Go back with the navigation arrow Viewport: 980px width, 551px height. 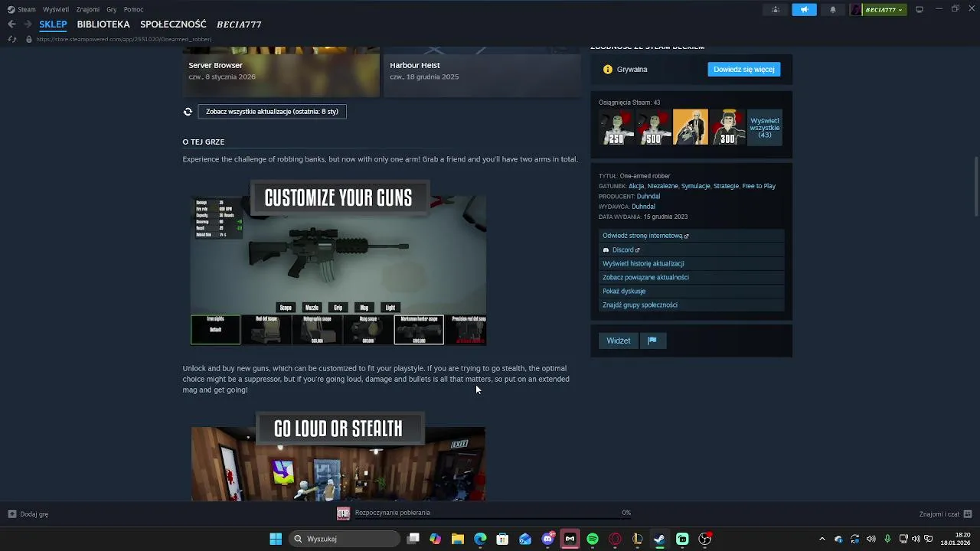click(x=11, y=24)
